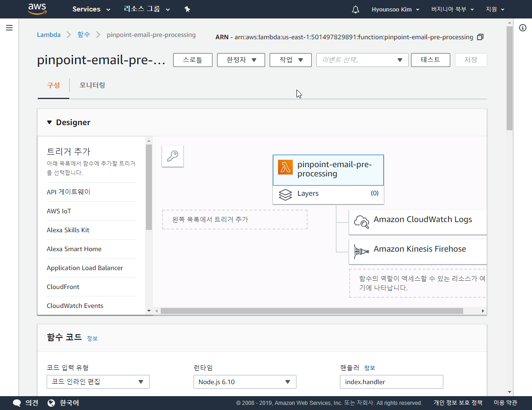532x410 pixels.
Task: Open the 한정자 dropdown
Action: coord(241,60)
